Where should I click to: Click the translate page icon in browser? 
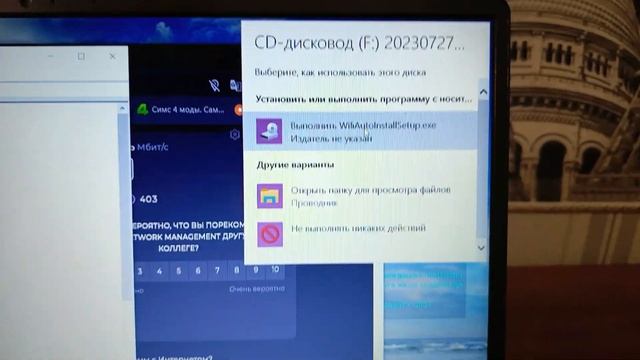[x=235, y=85]
